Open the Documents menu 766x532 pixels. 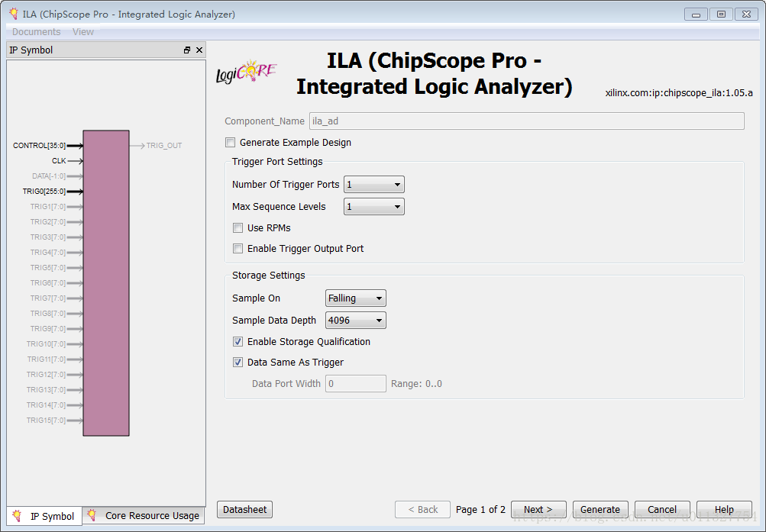[x=36, y=32]
